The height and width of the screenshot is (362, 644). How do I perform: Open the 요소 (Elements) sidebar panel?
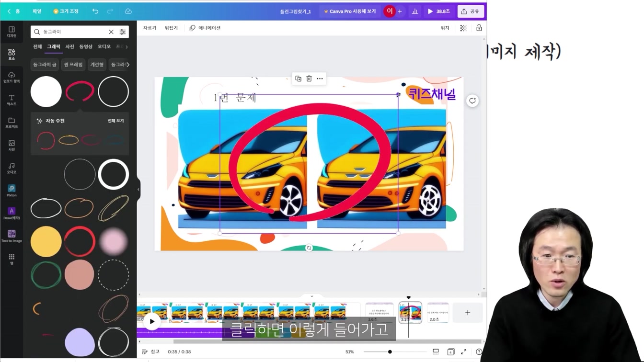coord(11,54)
